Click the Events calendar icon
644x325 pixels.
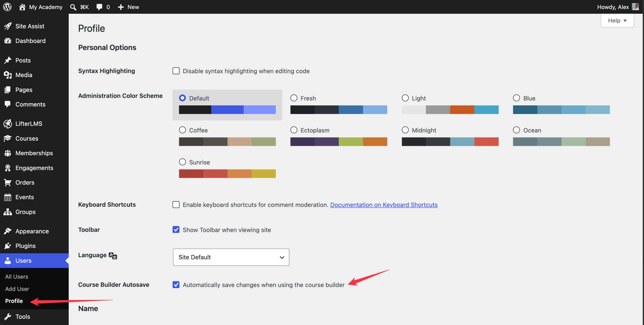pyautogui.click(x=8, y=197)
